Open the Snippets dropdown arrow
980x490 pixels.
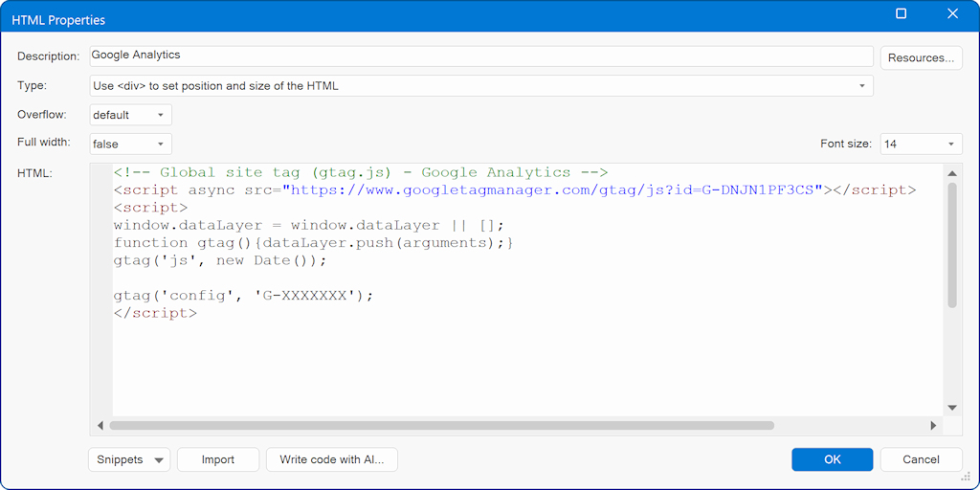[159, 460]
